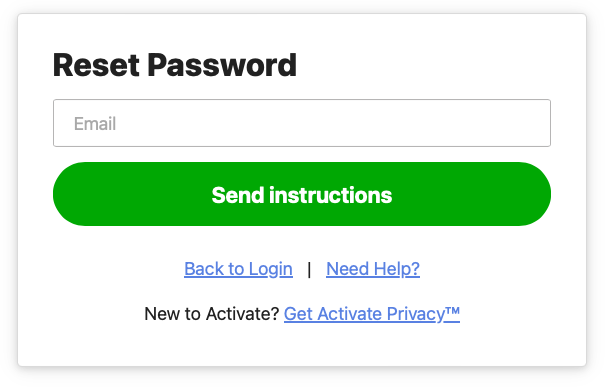Image resolution: width=608 pixels, height=387 pixels.
Task: Sign up through Get Activate Privacy™
Action: (x=372, y=314)
